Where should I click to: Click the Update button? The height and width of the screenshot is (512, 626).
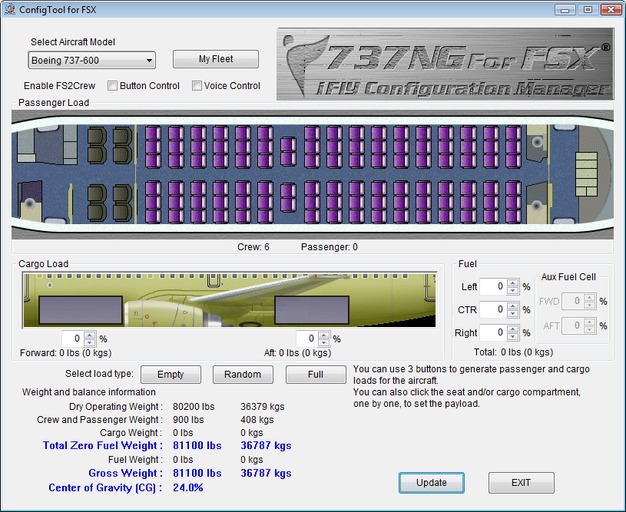coord(431,482)
